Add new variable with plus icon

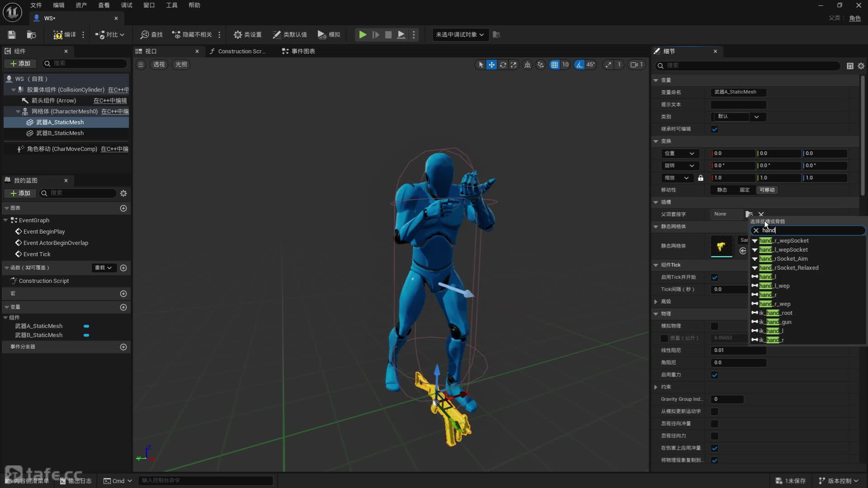click(123, 307)
